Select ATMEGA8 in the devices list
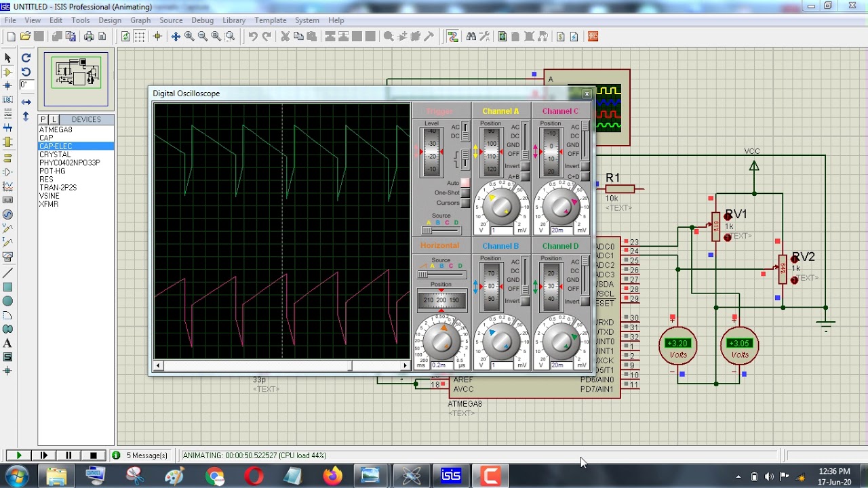This screenshot has width=868, height=488. coord(56,129)
